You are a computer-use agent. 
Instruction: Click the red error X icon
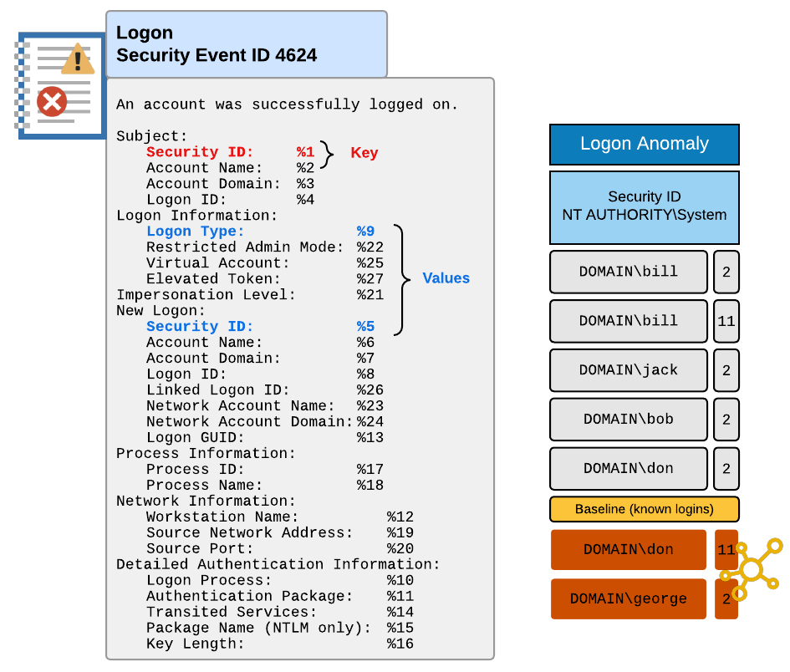tap(52, 101)
